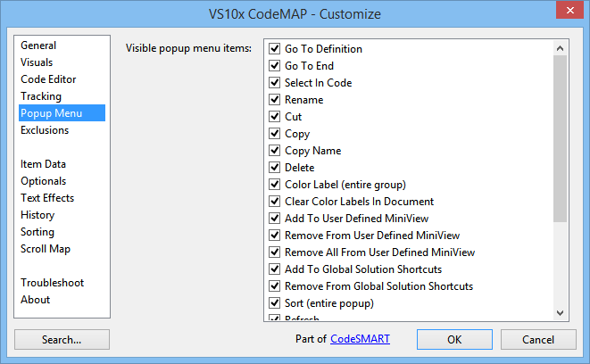This screenshot has height=364, width=590.
Task: Uncheck Remove From User Defined MiniView
Action: click(x=275, y=236)
